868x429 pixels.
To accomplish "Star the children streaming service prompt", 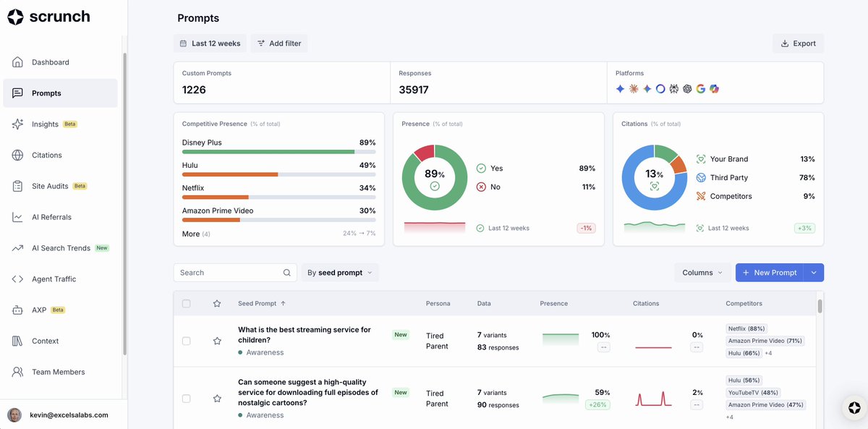I will click(x=217, y=341).
